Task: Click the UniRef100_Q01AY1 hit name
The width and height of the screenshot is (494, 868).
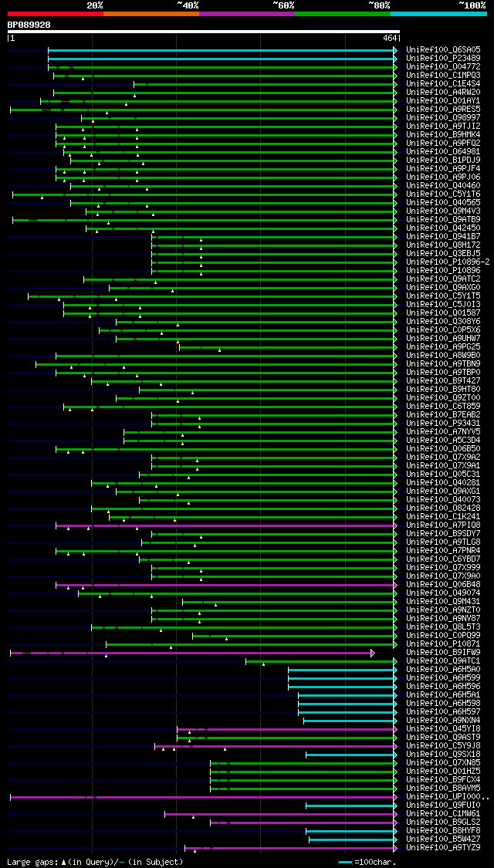Action: click(443, 101)
